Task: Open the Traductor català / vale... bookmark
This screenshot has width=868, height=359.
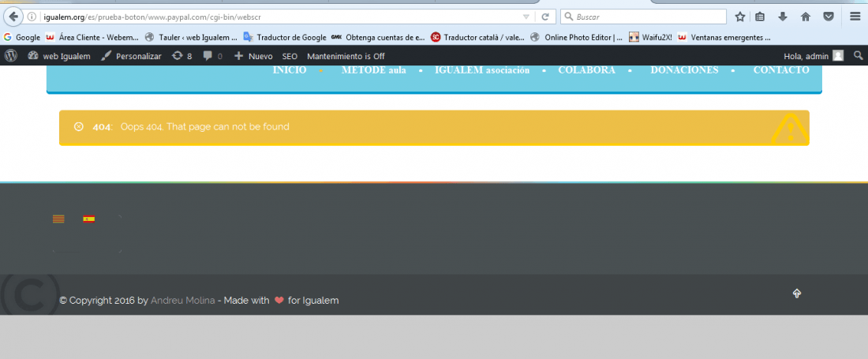Action: (x=477, y=38)
